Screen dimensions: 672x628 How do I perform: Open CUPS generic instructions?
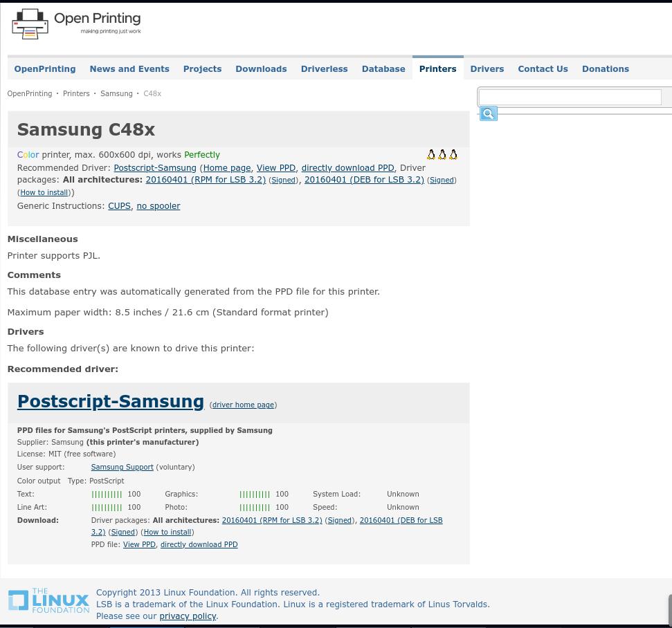[x=119, y=206]
